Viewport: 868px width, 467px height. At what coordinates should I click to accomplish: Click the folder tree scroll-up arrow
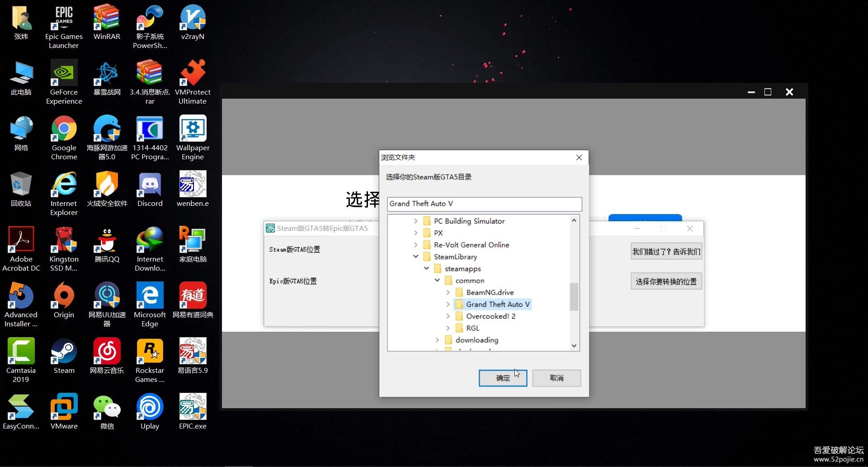[574, 220]
